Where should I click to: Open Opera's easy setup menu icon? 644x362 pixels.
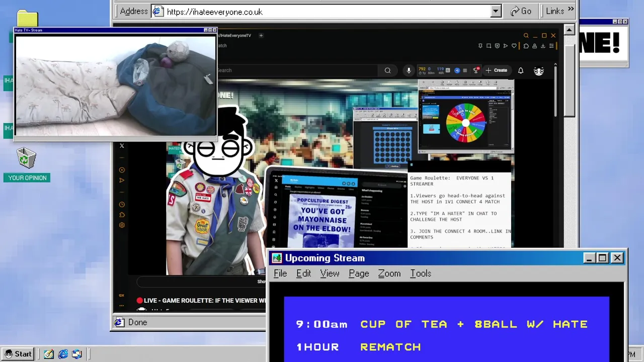click(x=551, y=46)
